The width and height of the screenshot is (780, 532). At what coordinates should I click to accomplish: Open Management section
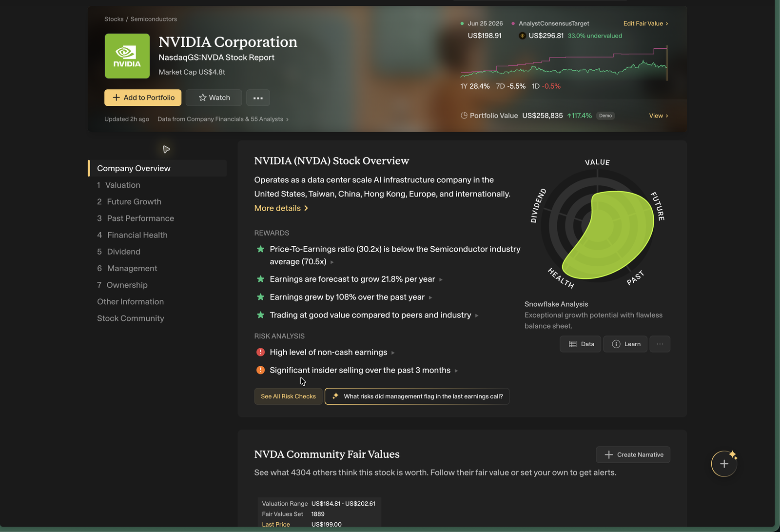(x=127, y=268)
